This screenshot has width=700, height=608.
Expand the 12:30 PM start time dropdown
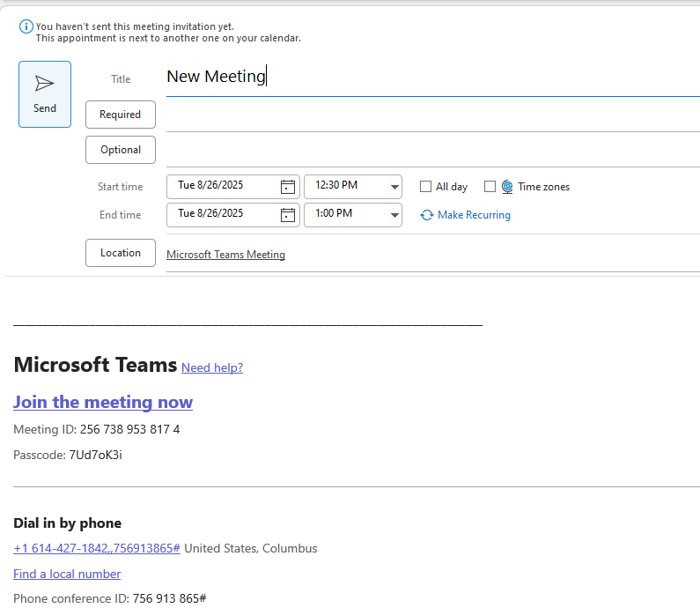click(394, 187)
